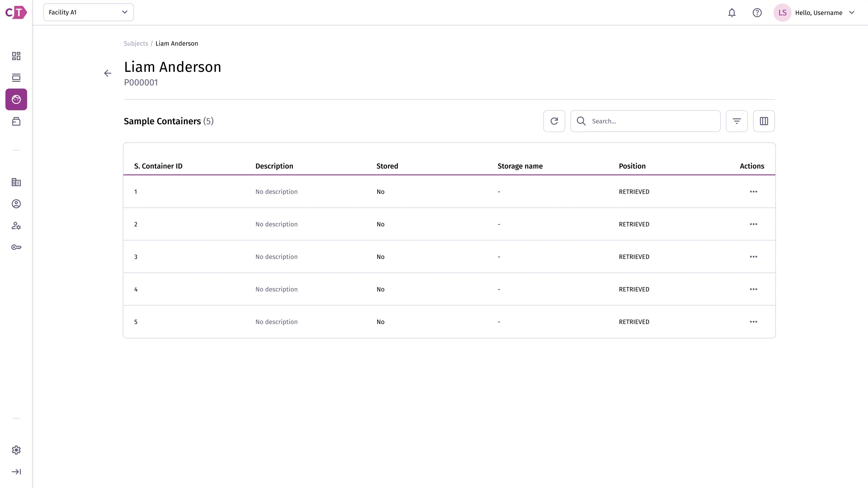Sort by S. Container ID column header
Screen dimensions: 868x488
pos(158,166)
